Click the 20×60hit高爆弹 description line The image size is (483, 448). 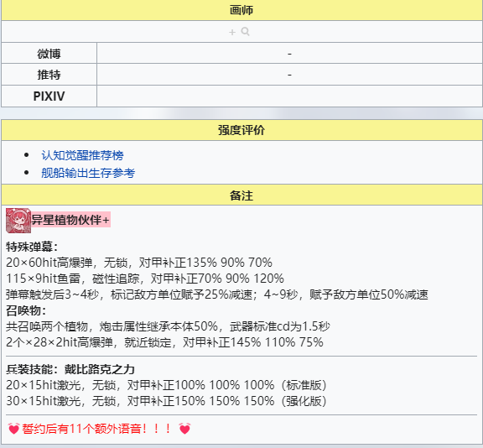139,263
